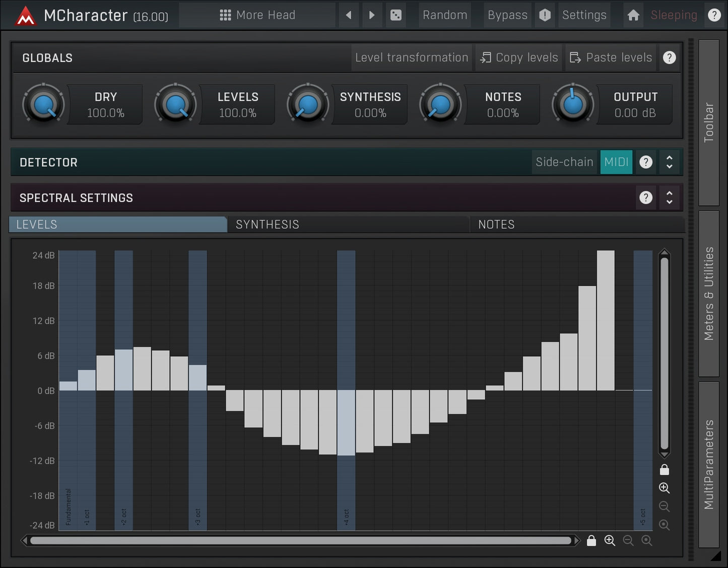Click the warning exclamation icon
This screenshot has width=728, height=568.
(x=545, y=15)
